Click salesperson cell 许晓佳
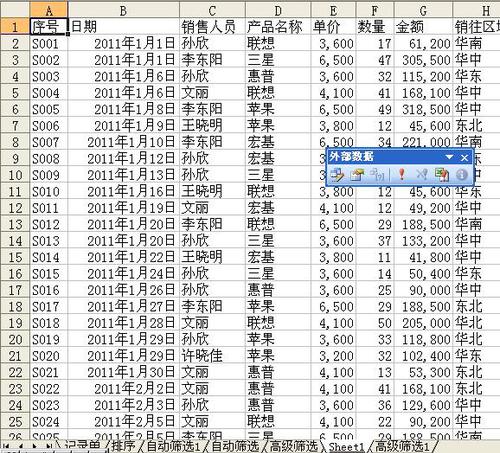The image size is (500, 453). click(212, 356)
